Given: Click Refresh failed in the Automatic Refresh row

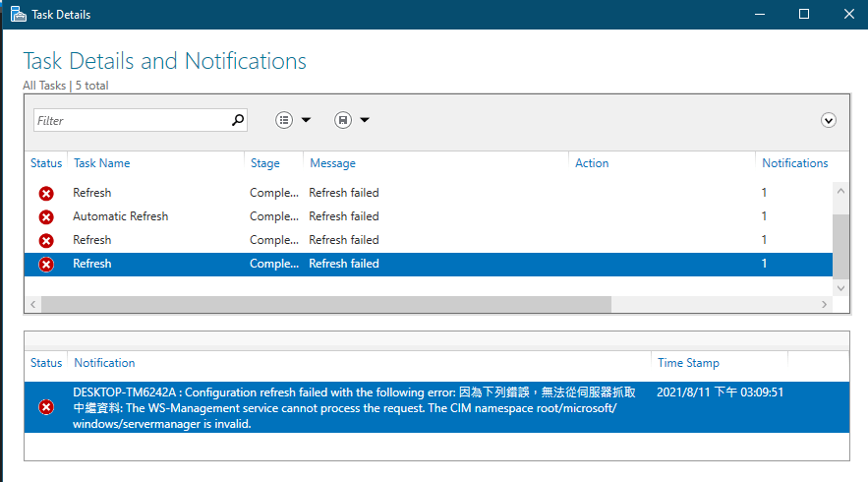Looking at the screenshot, I should tap(344, 216).
